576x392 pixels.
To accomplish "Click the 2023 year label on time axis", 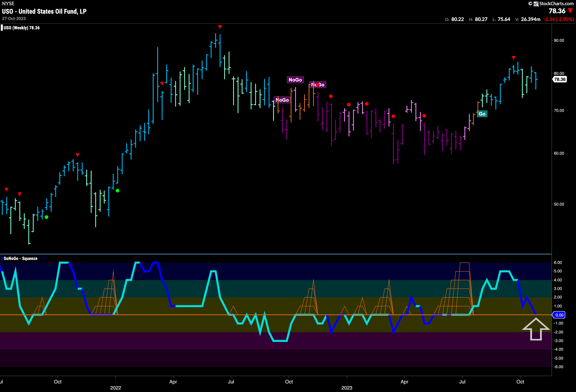I will [347, 388].
